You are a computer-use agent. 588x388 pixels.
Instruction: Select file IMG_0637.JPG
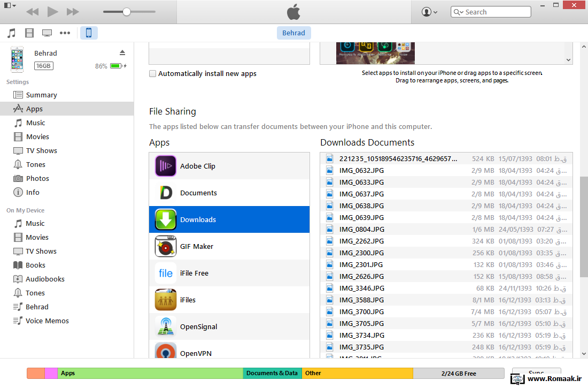point(446,194)
